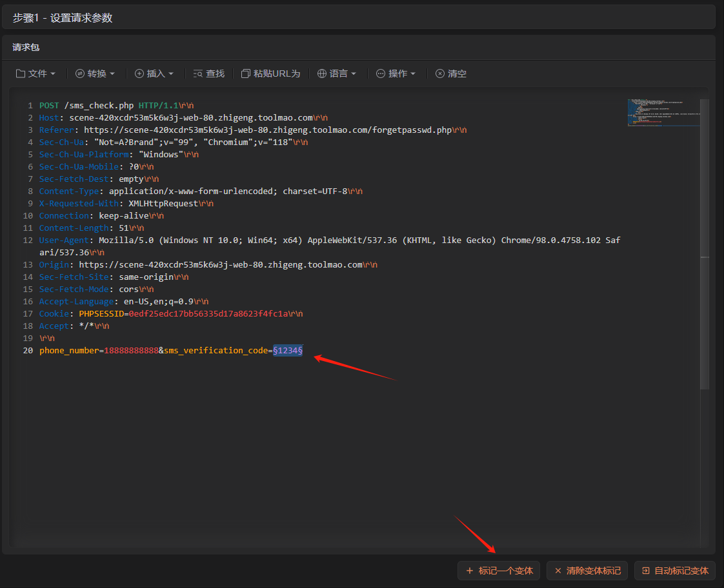Click the Sec-Ch-Ua-Platform "Windows" value

point(161,155)
